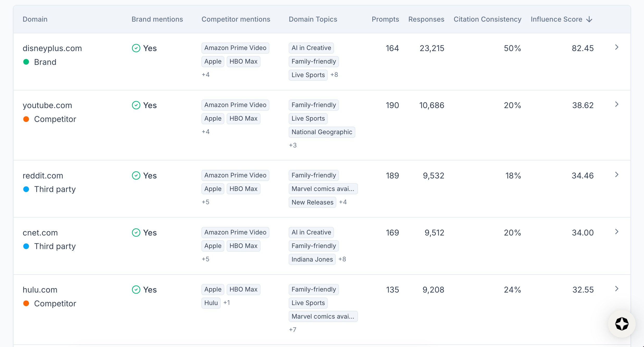Click the Indiana Jones topic tag
644x347 pixels.
coord(312,259)
